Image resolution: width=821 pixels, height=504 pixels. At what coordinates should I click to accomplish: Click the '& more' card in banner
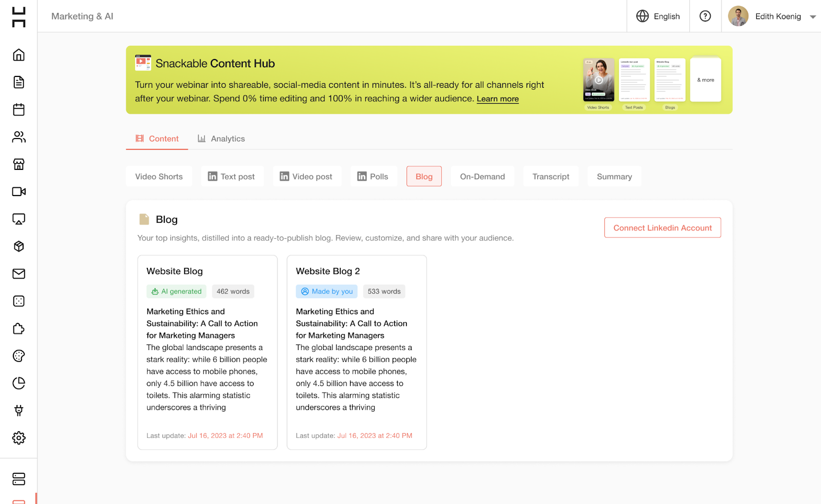[706, 80]
